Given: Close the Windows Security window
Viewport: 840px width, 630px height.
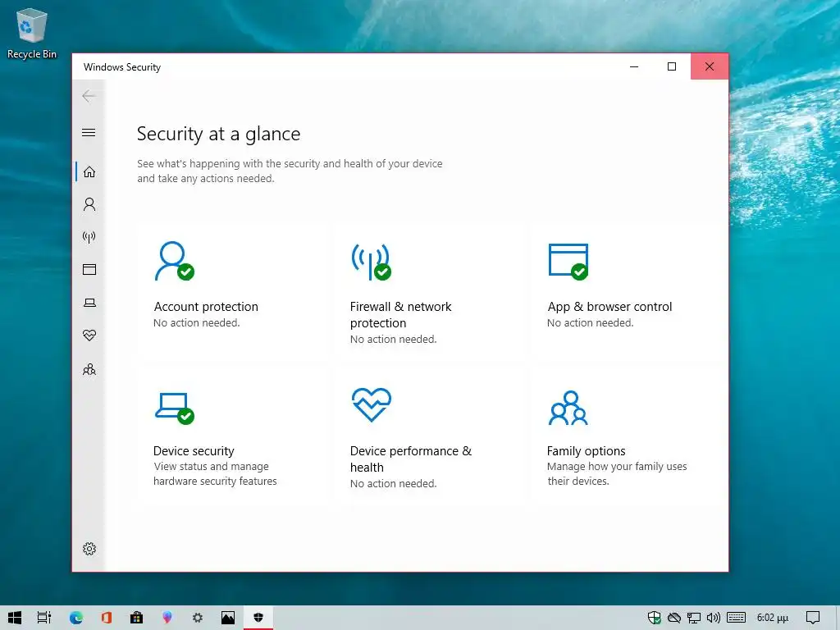Looking at the screenshot, I should coord(710,66).
